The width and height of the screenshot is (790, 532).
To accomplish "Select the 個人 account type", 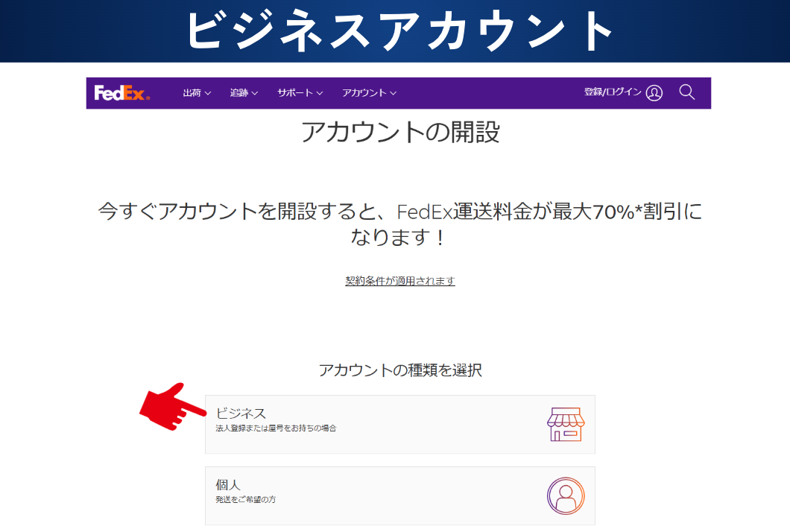I will coord(400,495).
